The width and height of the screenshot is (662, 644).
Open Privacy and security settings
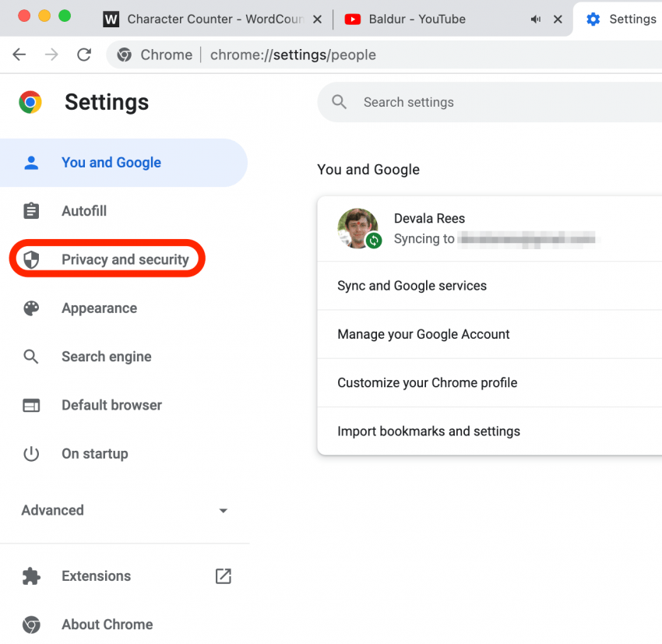click(x=122, y=259)
